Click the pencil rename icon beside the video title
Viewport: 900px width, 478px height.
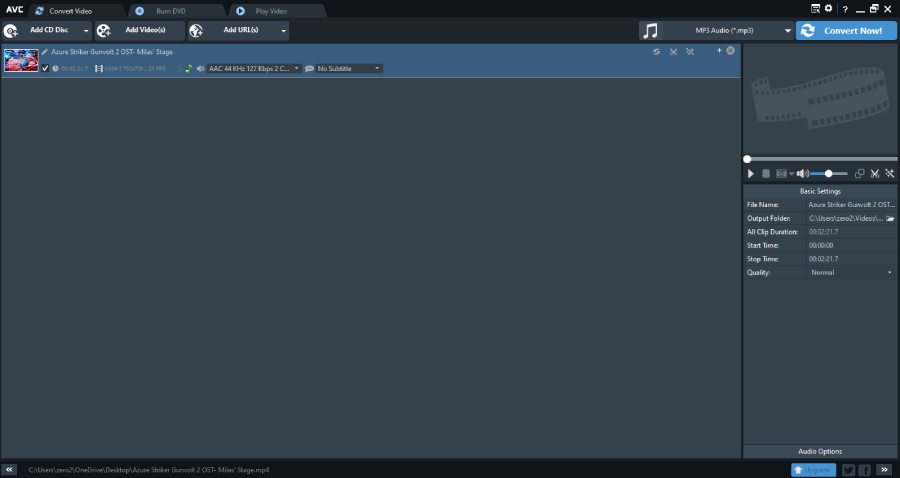pos(44,52)
